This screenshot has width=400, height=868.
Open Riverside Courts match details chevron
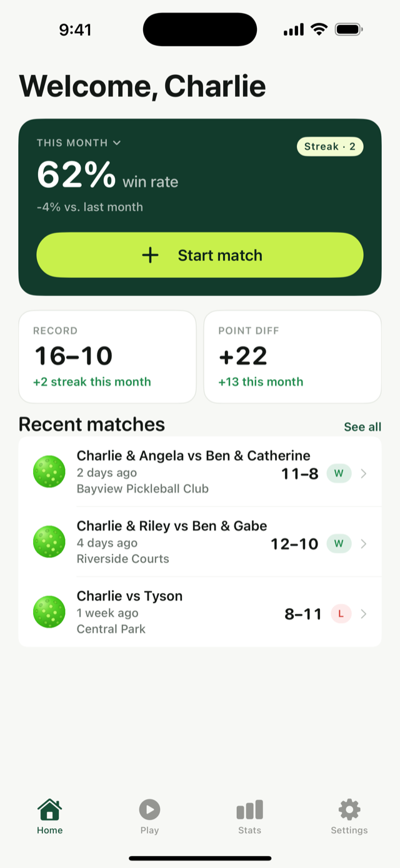[364, 543]
